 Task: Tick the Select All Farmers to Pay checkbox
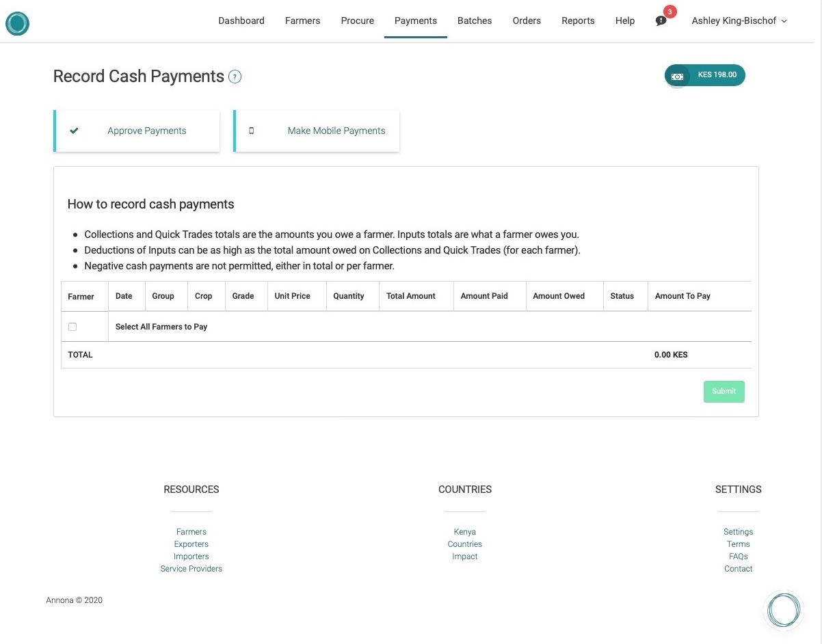[72, 327]
